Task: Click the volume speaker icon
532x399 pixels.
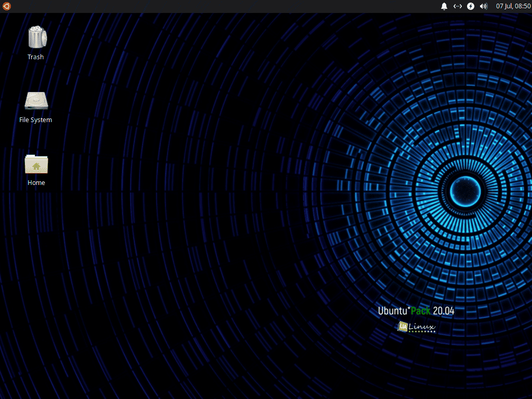Action: (x=484, y=6)
